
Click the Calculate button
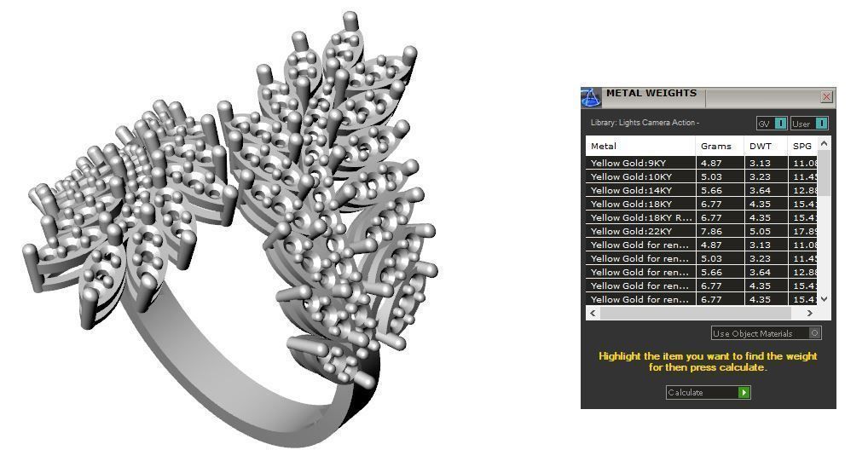click(x=708, y=392)
